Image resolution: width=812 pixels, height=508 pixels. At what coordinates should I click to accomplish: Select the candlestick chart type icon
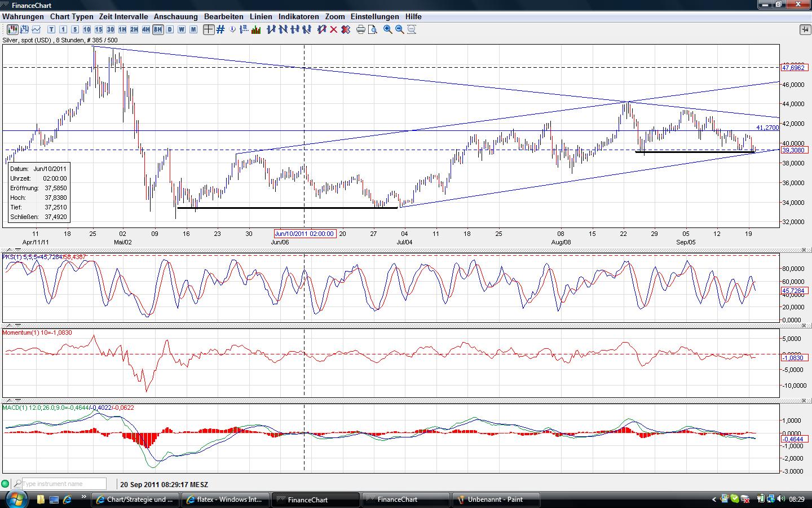[x=12, y=29]
